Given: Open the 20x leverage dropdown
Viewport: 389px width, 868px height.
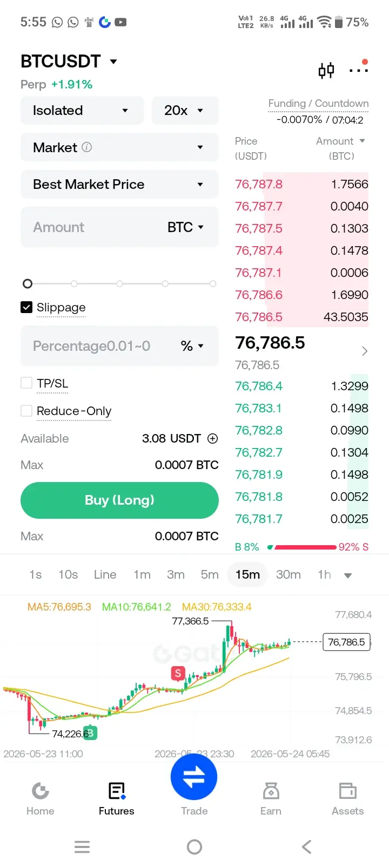Looking at the screenshot, I should (185, 110).
